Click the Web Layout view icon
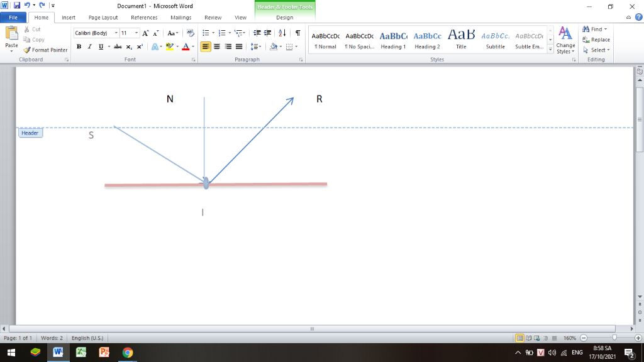644x362 pixels. click(x=537, y=338)
